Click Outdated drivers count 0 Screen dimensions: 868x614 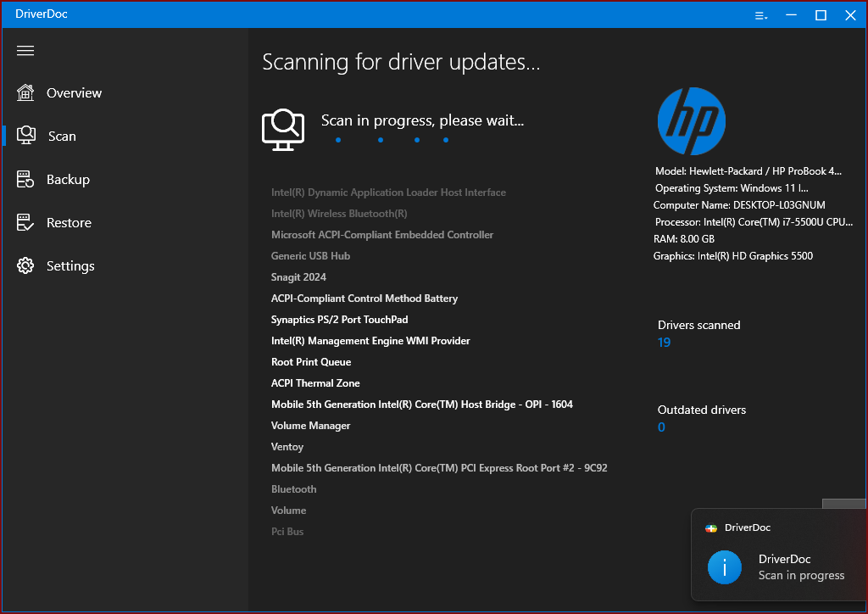[661, 427]
